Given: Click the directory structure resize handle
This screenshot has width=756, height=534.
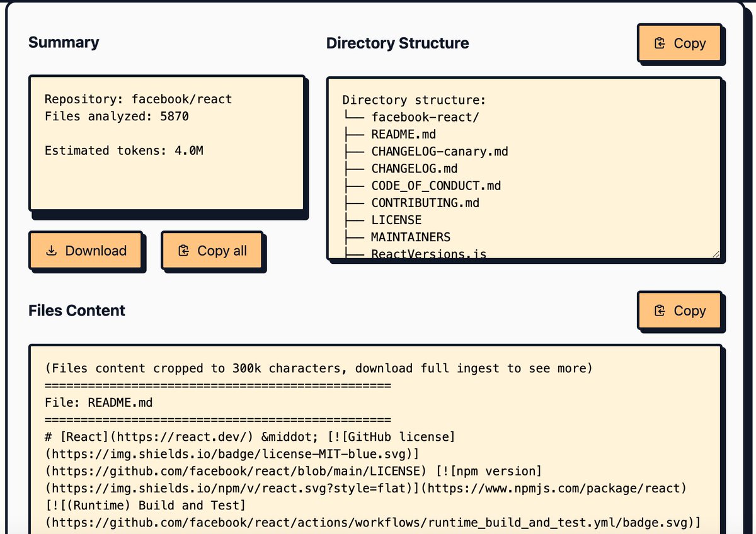Looking at the screenshot, I should (715, 253).
